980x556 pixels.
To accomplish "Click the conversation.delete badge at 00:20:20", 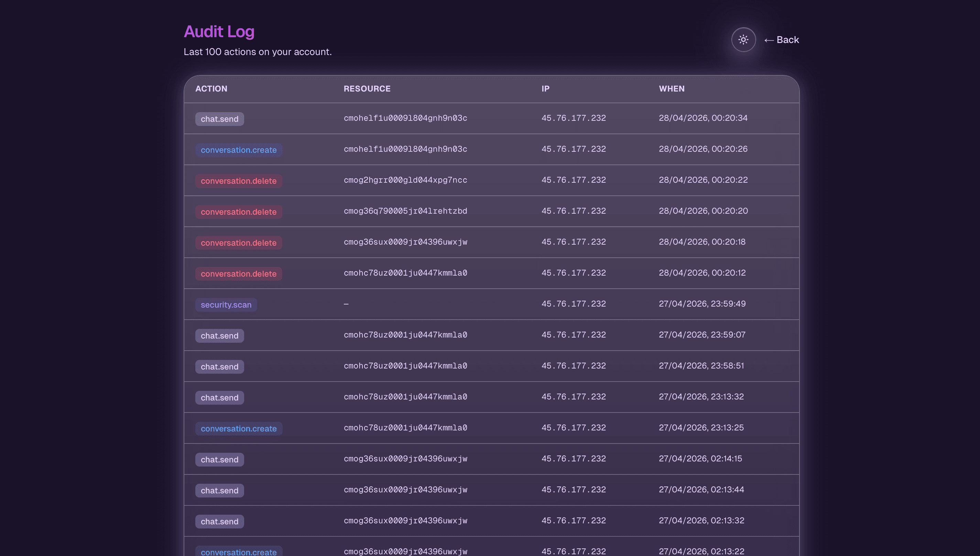I will pos(239,212).
